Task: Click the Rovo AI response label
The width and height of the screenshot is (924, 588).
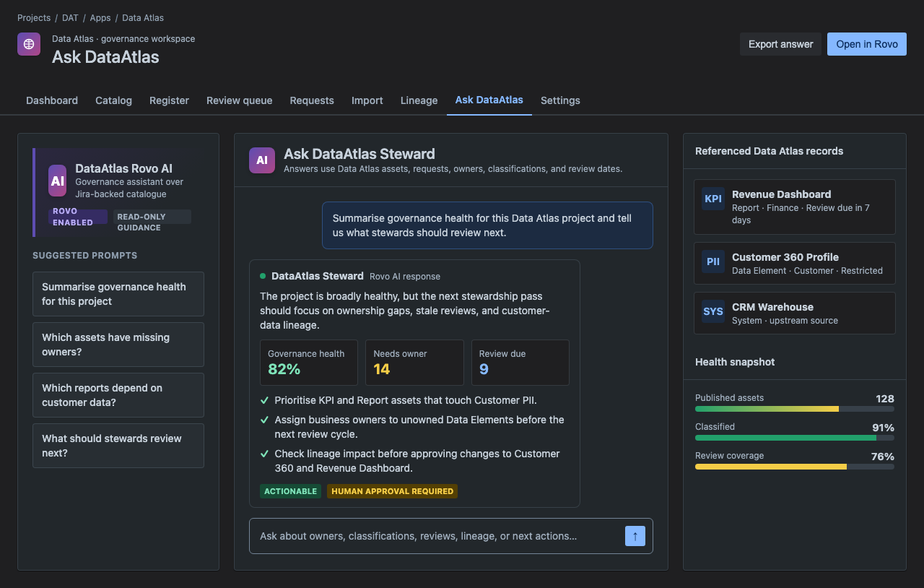Action: pyautogui.click(x=405, y=277)
